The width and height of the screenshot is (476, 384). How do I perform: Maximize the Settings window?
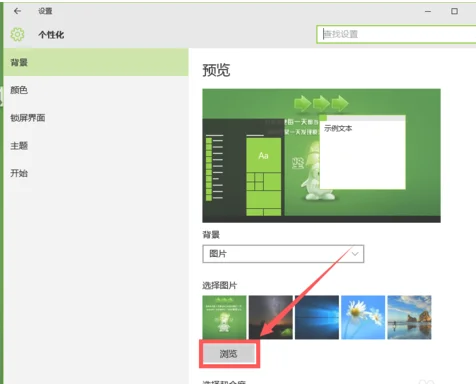coord(454,11)
